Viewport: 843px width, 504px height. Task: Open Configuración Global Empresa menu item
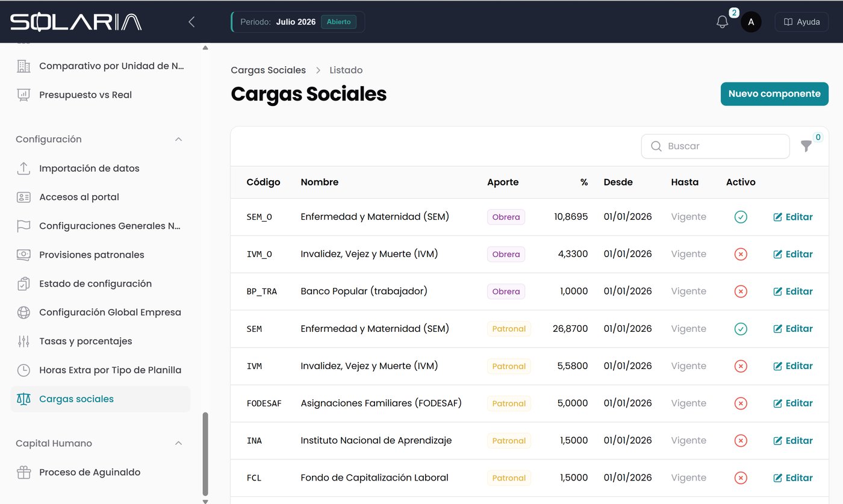(101, 313)
